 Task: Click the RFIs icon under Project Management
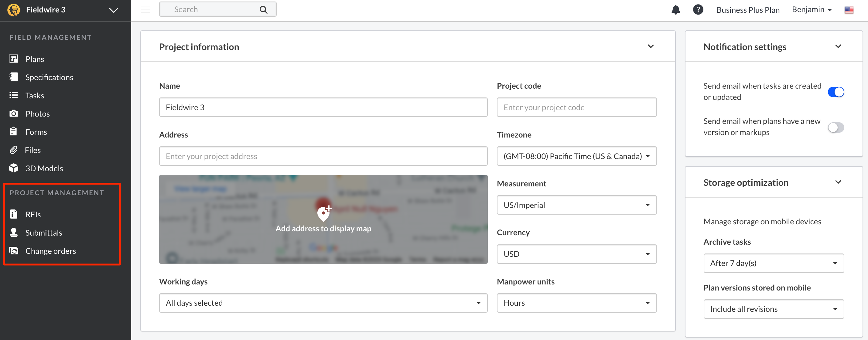(13, 214)
